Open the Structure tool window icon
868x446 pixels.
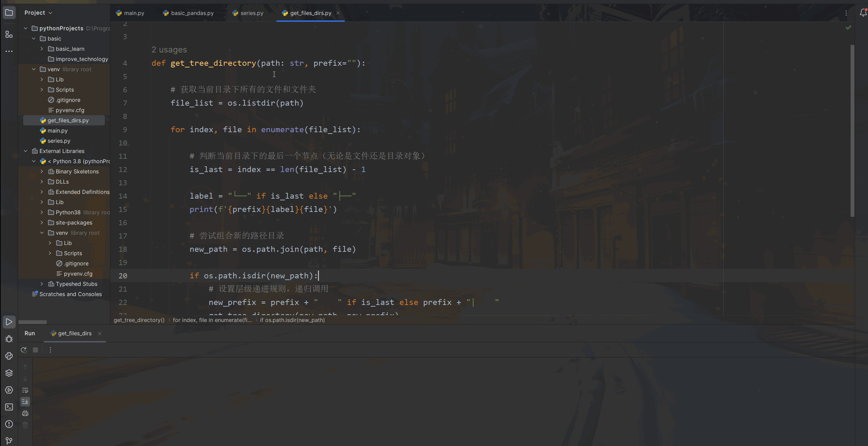click(x=9, y=34)
